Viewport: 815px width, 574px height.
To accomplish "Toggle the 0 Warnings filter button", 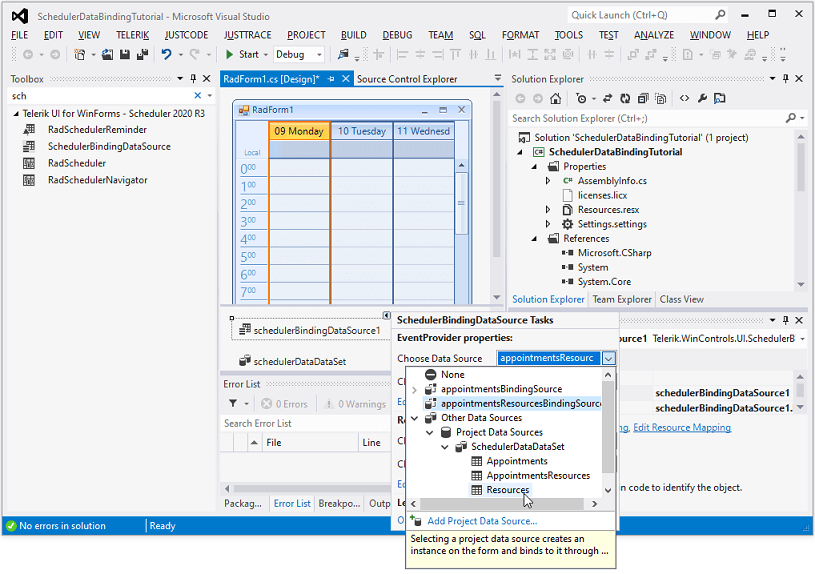I will (355, 404).
